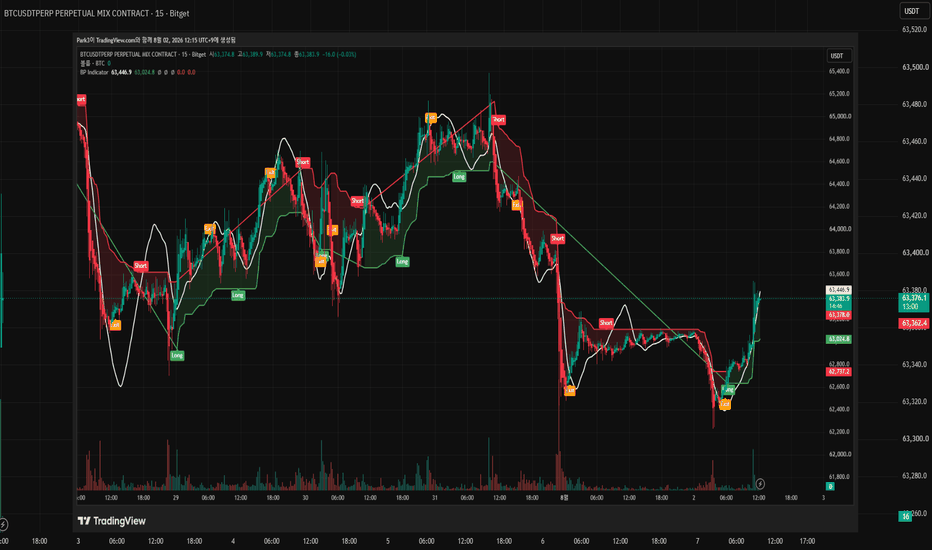Click the Short label left of the horizontal red line
The image size is (932, 550).
(x=606, y=323)
